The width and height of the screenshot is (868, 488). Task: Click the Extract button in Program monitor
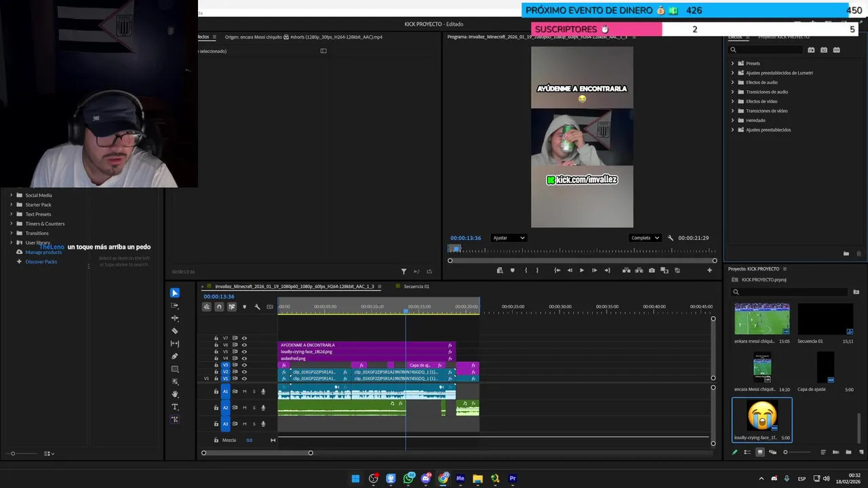[639, 270]
